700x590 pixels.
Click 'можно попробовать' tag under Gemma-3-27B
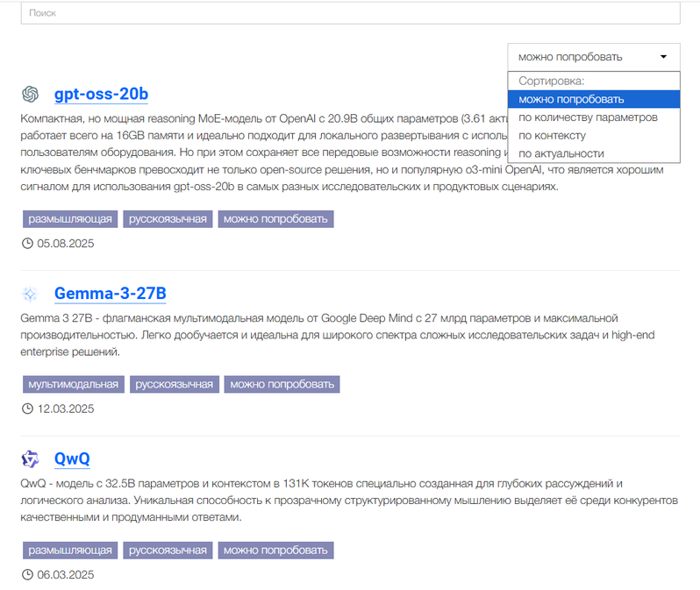click(281, 384)
